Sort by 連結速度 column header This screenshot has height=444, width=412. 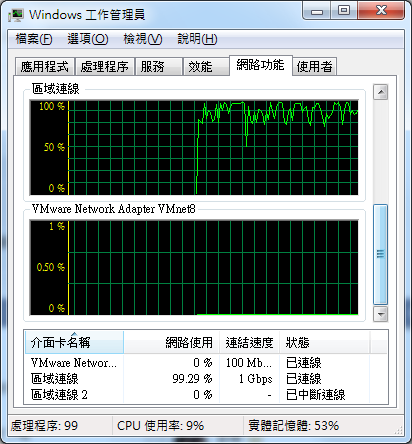pyautogui.click(x=249, y=342)
